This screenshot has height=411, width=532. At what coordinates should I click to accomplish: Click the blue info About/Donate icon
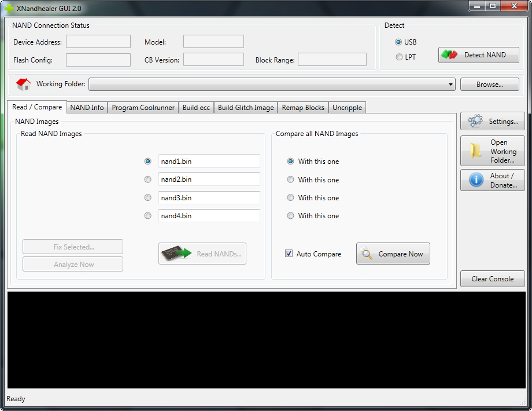(x=476, y=181)
